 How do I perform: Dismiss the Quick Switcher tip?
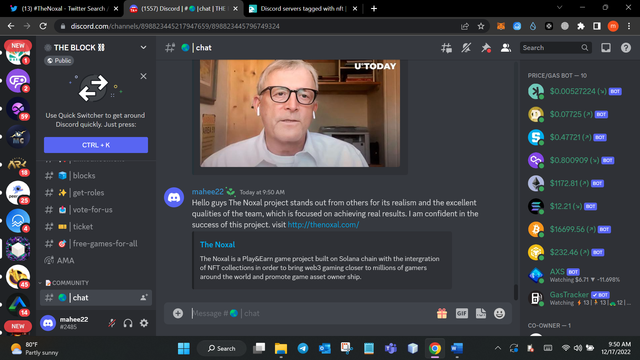coord(143,76)
